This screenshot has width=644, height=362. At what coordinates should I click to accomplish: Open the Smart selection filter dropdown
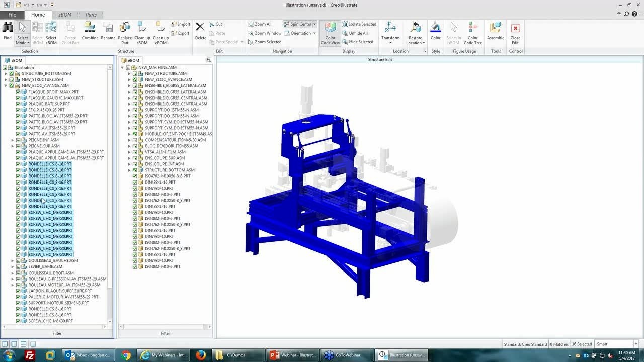click(636, 344)
